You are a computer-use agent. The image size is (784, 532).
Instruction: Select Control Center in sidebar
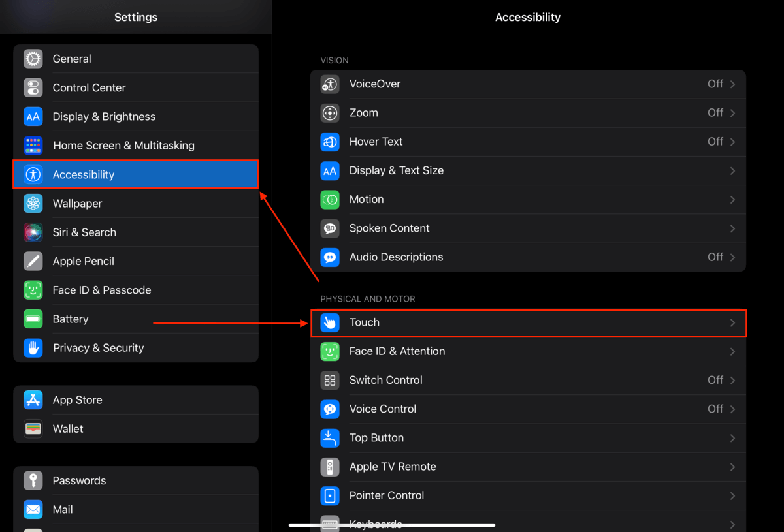click(x=136, y=87)
